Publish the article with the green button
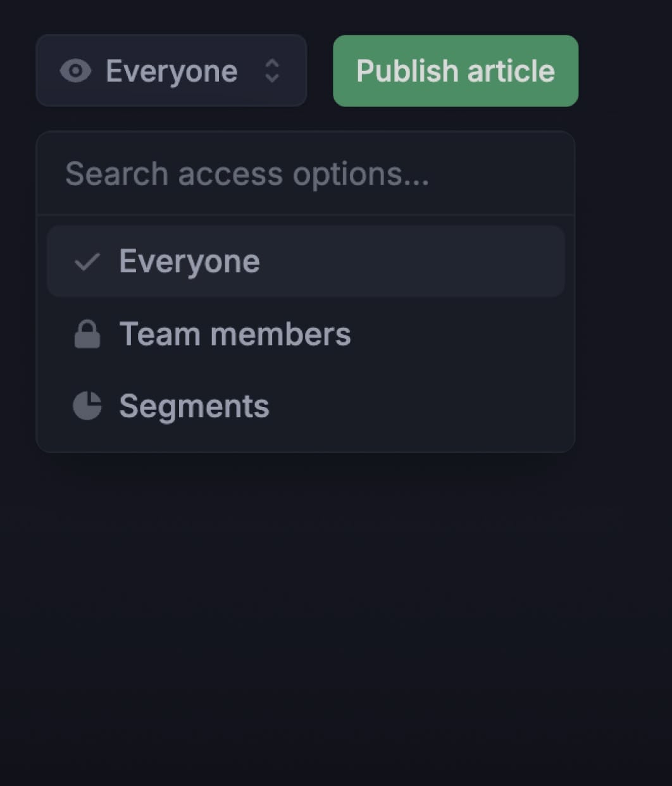The width and height of the screenshot is (672, 786). (x=456, y=71)
